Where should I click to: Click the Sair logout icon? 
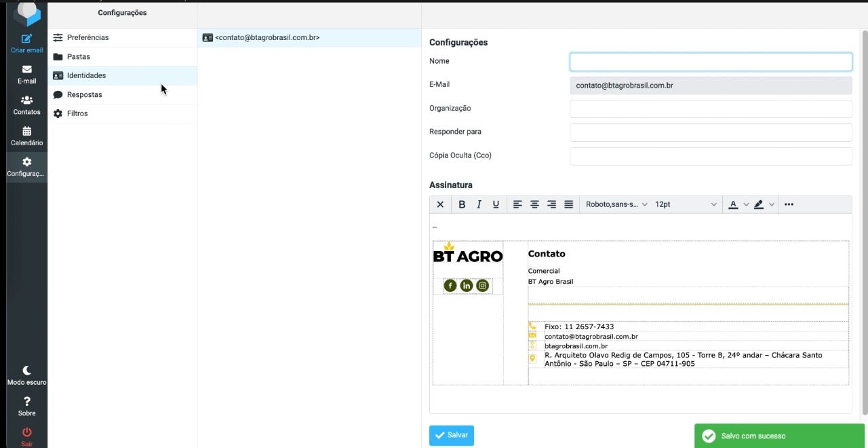coord(26,432)
